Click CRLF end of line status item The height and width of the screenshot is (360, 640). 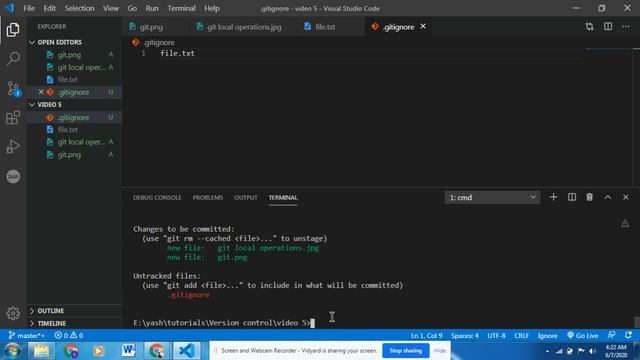521,336
